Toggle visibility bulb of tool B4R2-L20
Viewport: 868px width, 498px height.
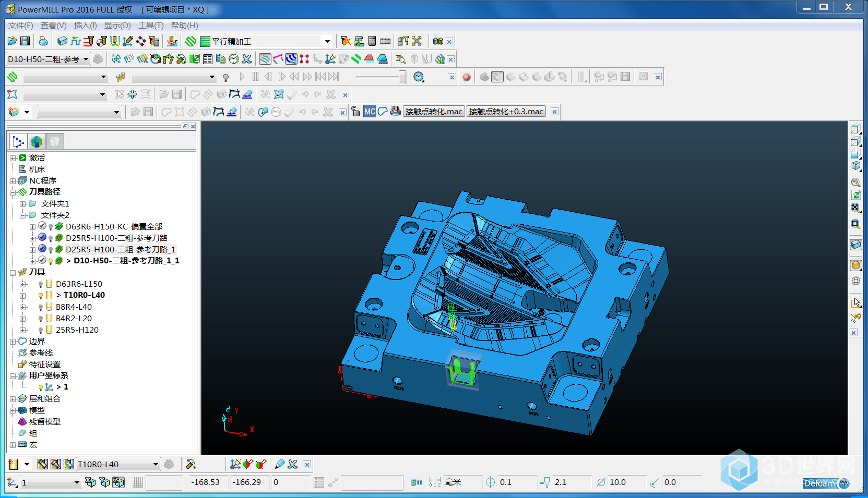pos(40,319)
